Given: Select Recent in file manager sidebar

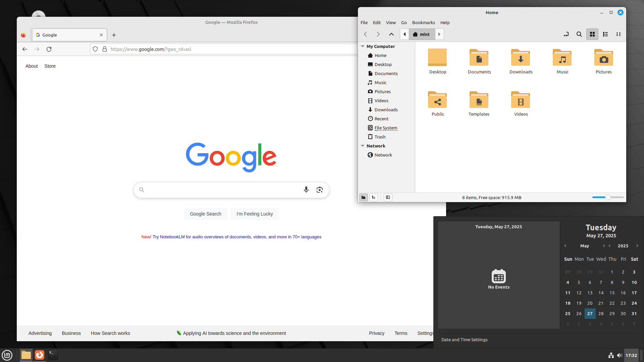Looking at the screenshot, I should pyautogui.click(x=381, y=119).
